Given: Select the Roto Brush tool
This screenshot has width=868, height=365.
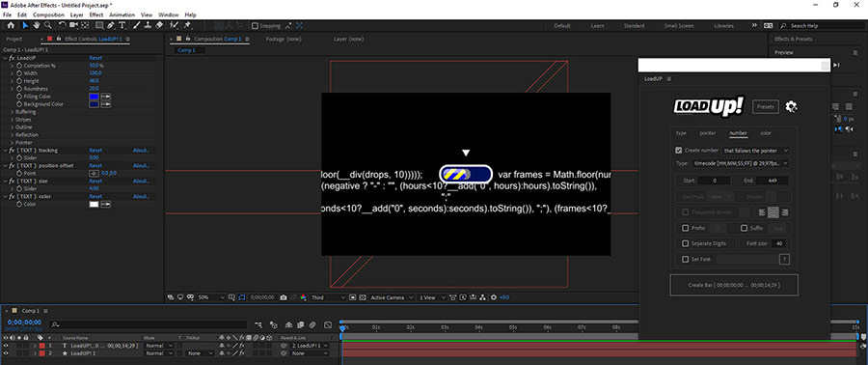Looking at the screenshot, I should pyautogui.click(x=175, y=25).
